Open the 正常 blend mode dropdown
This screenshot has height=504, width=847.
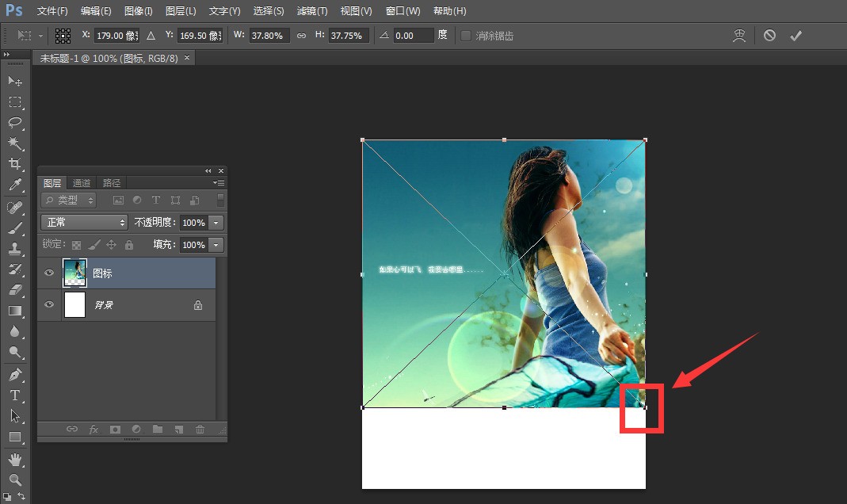click(84, 222)
